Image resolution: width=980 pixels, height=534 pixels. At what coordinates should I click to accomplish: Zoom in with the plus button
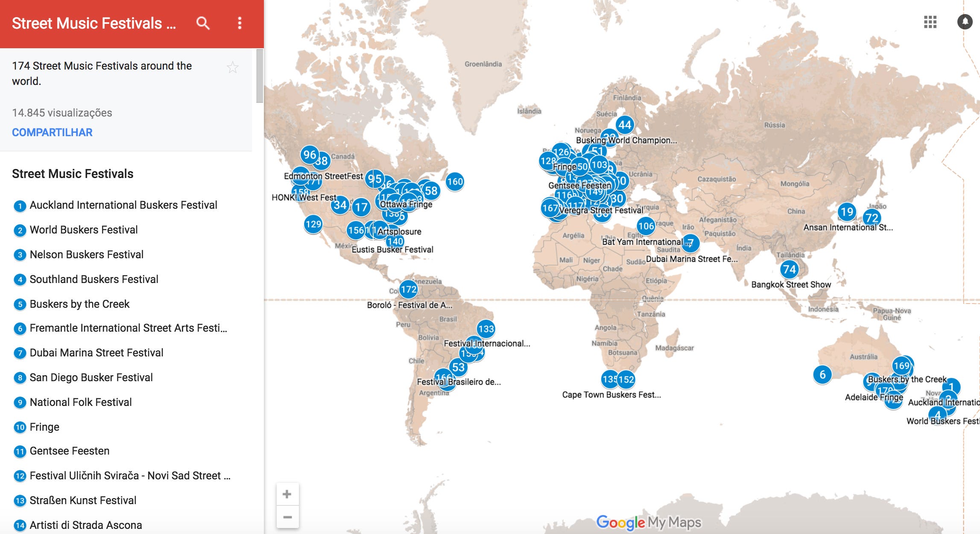tap(287, 494)
